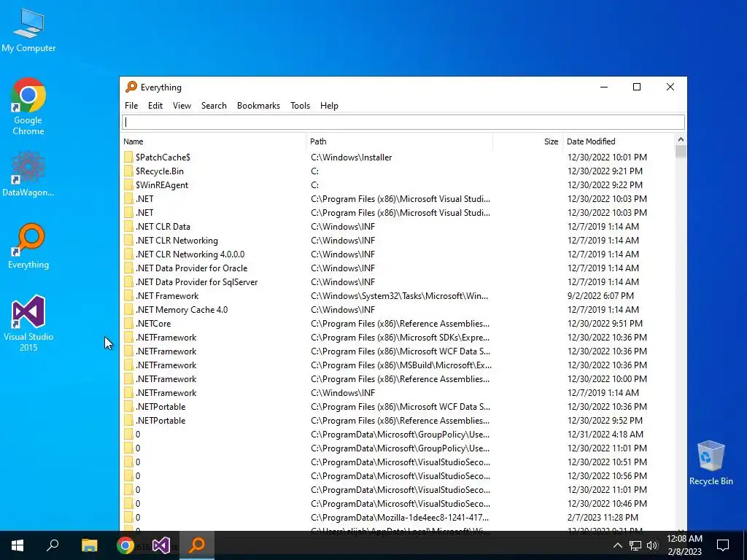Click the path C:\Windows\Installer

click(351, 157)
